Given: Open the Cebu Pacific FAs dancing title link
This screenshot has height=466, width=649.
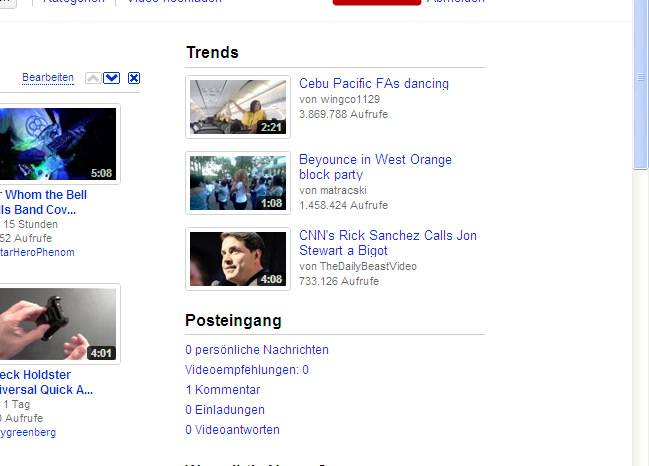Looking at the screenshot, I should [374, 84].
